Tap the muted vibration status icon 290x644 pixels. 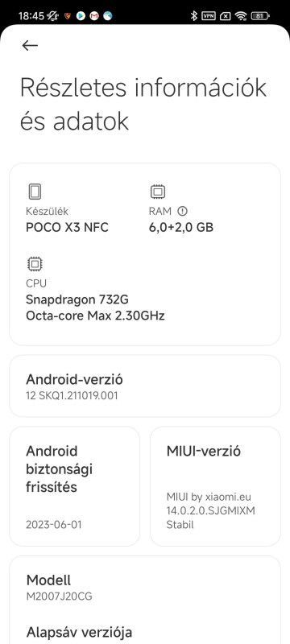click(52, 16)
